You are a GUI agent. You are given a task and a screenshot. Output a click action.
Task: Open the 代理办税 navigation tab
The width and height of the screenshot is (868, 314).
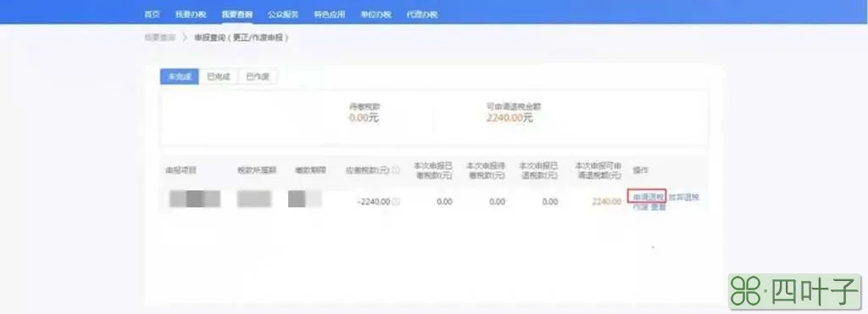click(422, 14)
